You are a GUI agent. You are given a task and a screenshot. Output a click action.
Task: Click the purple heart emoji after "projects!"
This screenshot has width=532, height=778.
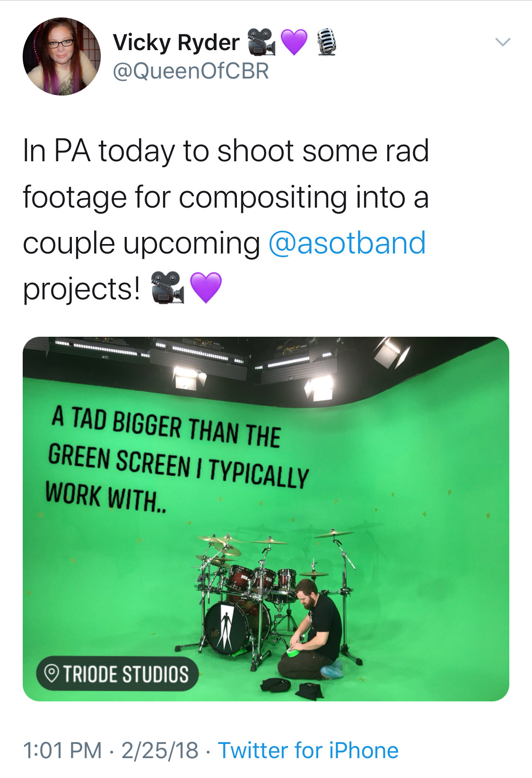206,288
